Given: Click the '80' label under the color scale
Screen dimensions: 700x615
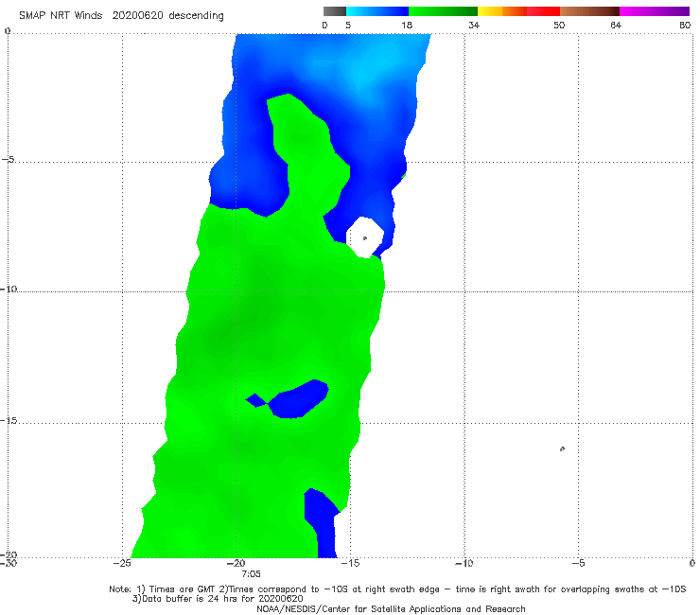Looking at the screenshot, I should [685, 25].
